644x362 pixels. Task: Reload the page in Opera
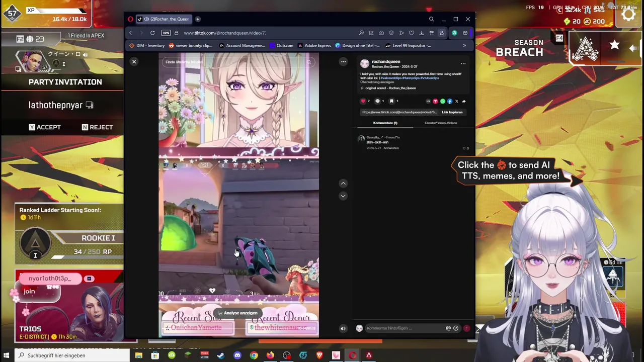tap(152, 33)
